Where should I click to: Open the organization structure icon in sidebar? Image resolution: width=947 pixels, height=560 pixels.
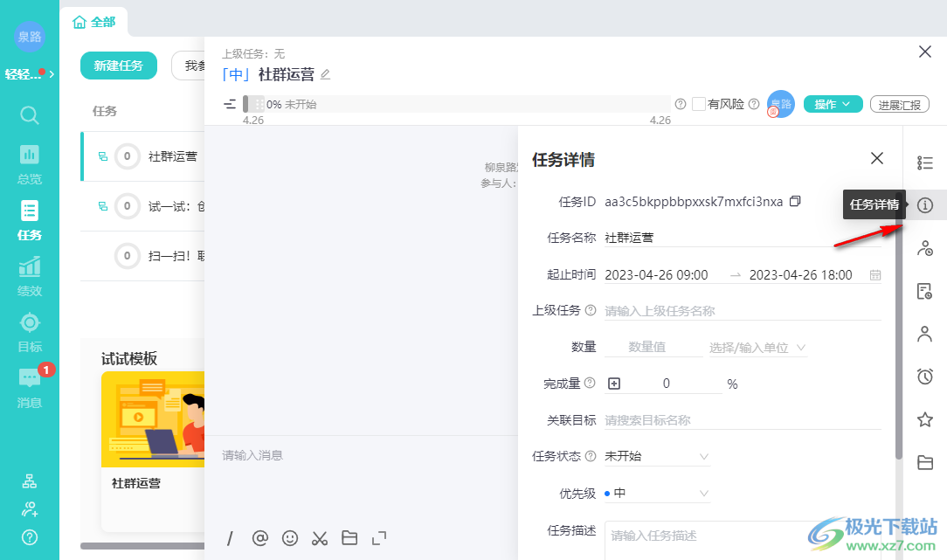[x=29, y=481]
